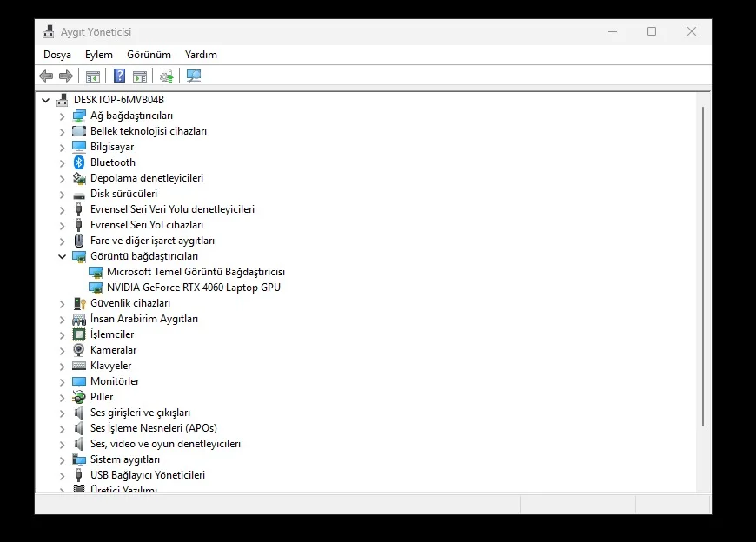
Task: Expand the Monitörler category arrow
Action: click(x=63, y=382)
